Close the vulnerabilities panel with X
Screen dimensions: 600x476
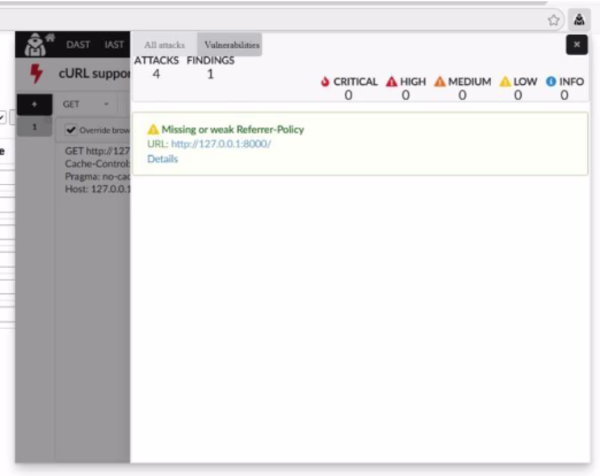[577, 45]
